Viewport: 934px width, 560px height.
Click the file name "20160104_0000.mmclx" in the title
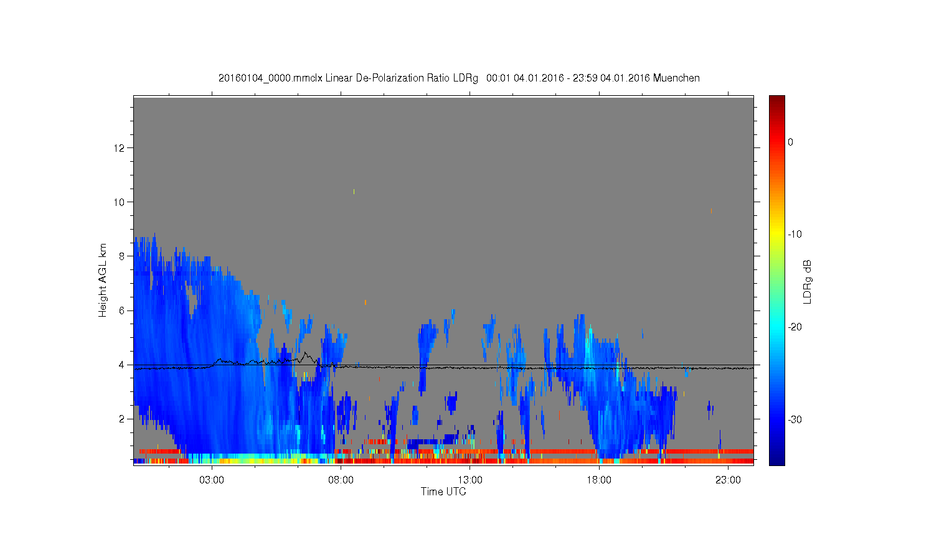pyautogui.click(x=270, y=78)
